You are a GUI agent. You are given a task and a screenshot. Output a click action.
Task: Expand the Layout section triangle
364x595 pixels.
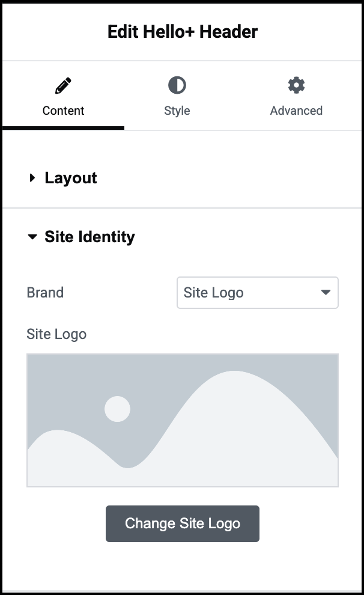[x=32, y=178]
